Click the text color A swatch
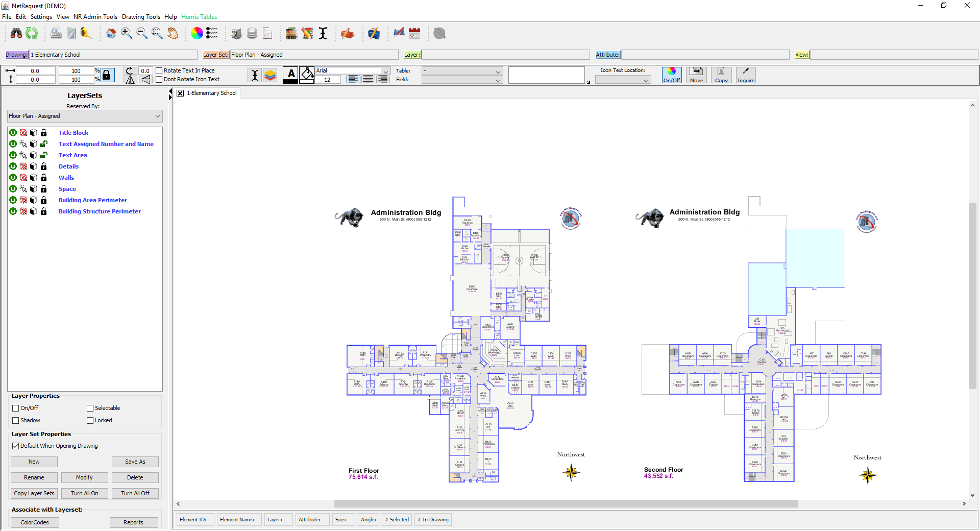Viewport: 980px width, 531px height. click(290, 75)
